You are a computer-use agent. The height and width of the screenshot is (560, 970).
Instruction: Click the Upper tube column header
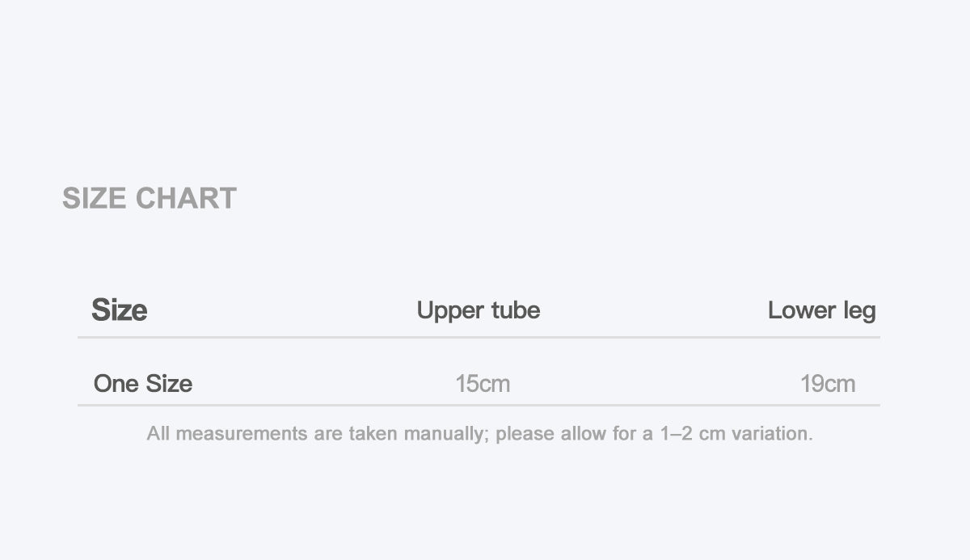pyautogui.click(x=479, y=310)
